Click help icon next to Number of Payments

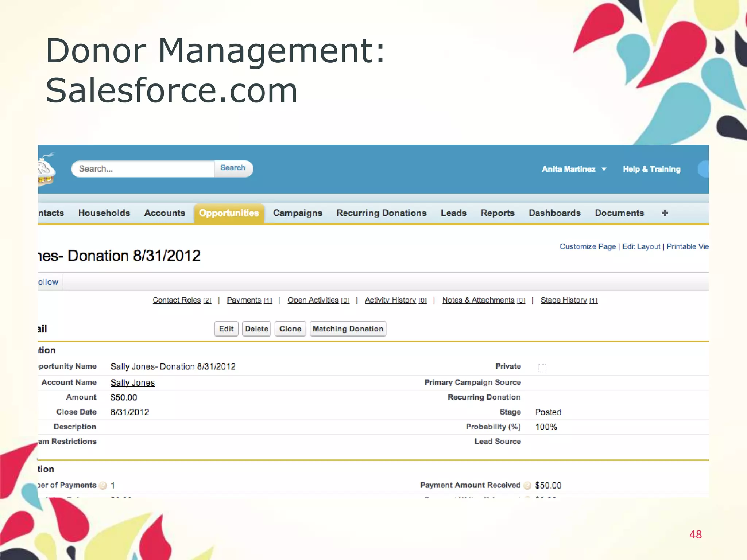pyautogui.click(x=103, y=485)
